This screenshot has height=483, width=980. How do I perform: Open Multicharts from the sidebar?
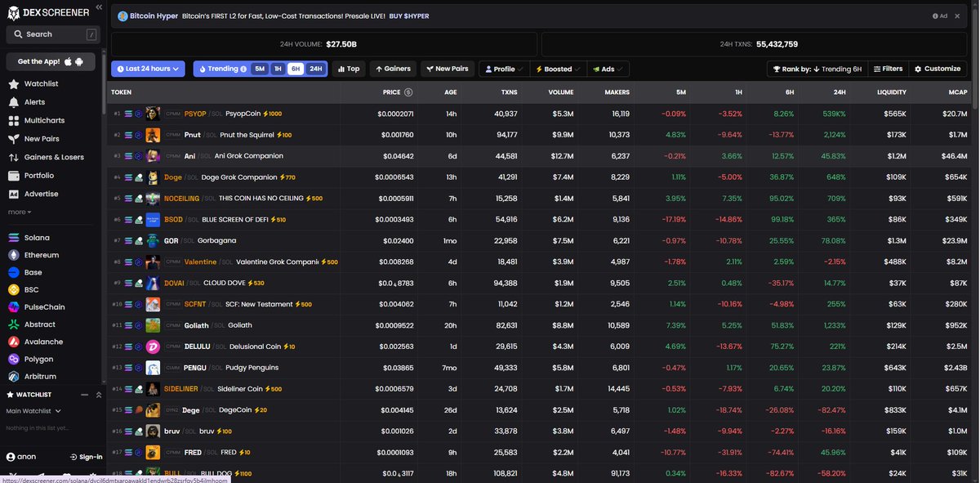pos(44,120)
